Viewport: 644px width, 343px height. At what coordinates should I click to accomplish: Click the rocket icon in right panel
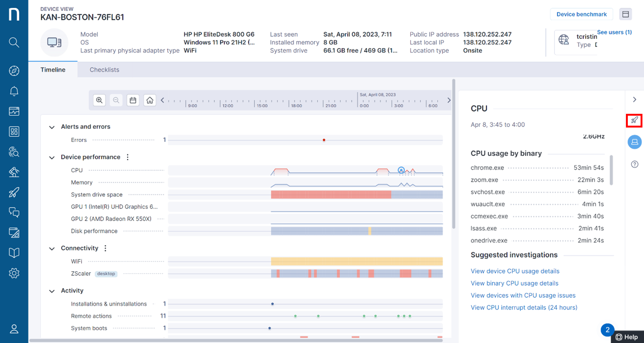(x=634, y=120)
